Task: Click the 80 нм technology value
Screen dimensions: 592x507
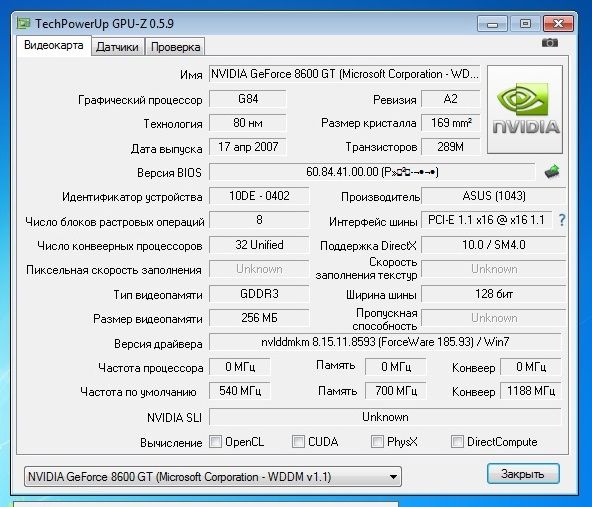Action: coord(248,123)
